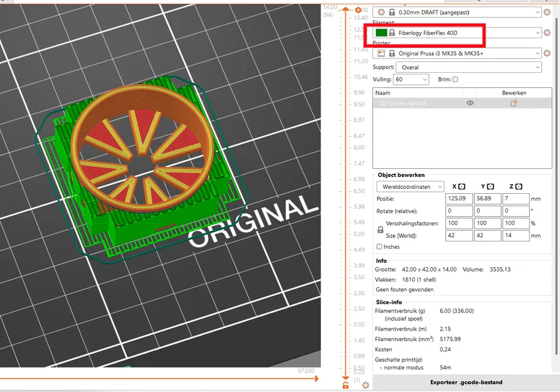
Task: Toggle visibility eye for 01-binnen kant.stl
Action: [470, 103]
